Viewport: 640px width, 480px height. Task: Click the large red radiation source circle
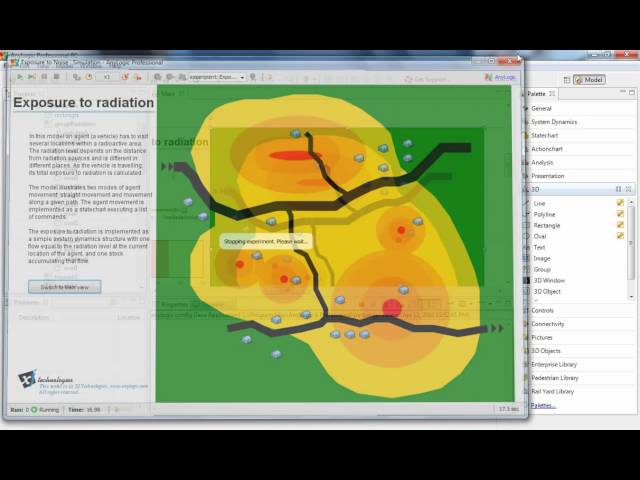(392, 308)
